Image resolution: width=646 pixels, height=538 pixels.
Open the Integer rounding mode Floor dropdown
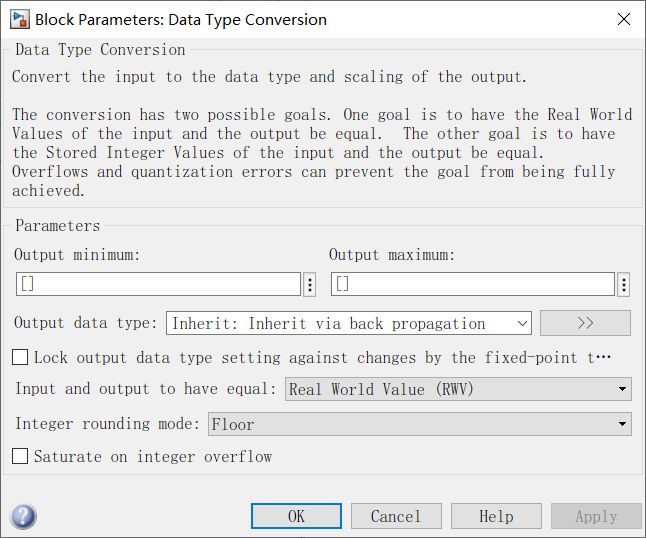[419, 424]
